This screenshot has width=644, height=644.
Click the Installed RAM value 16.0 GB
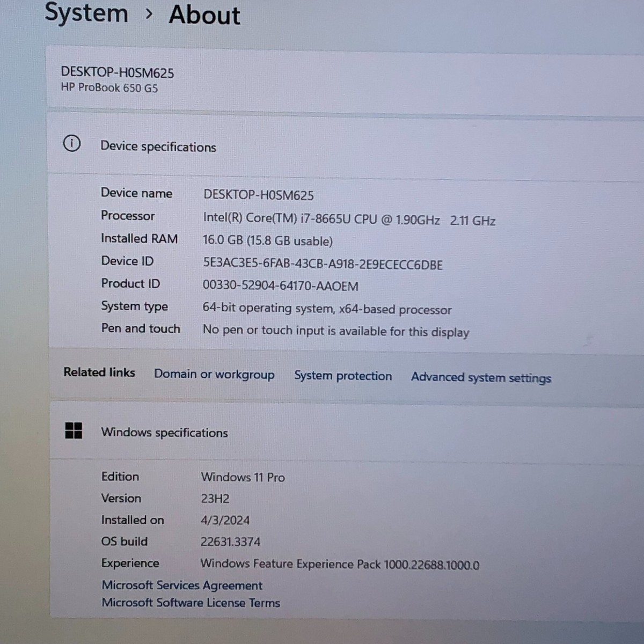pyautogui.click(x=268, y=240)
